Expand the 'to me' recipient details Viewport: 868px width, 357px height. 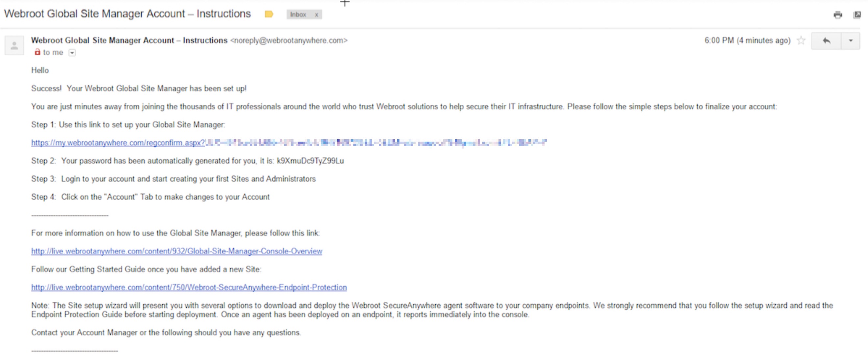click(72, 53)
